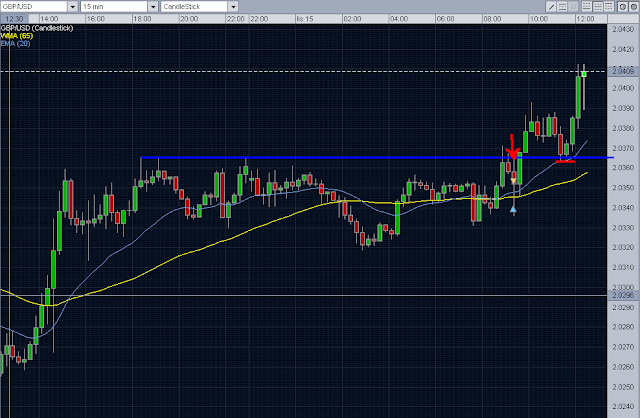The width and height of the screenshot is (640, 418).
Task: Click layout icon with solid line at top
Action: (x=609, y=7)
